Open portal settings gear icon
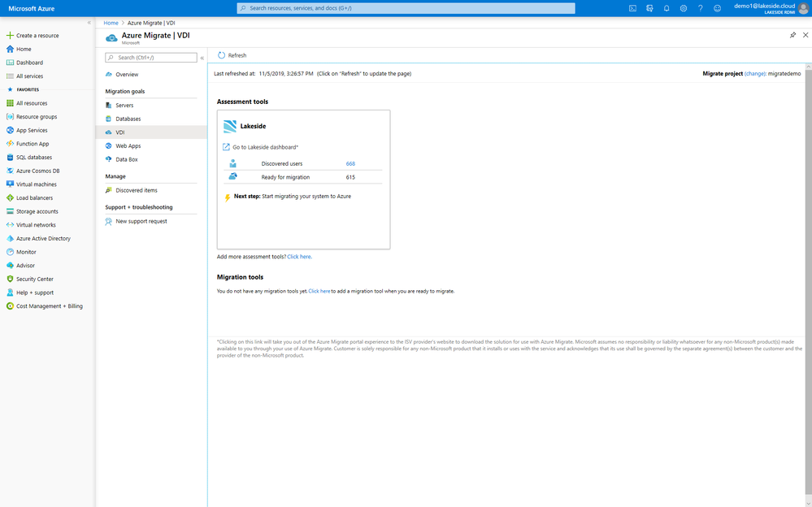The height and width of the screenshot is (507, 812). tap(684, 8)
